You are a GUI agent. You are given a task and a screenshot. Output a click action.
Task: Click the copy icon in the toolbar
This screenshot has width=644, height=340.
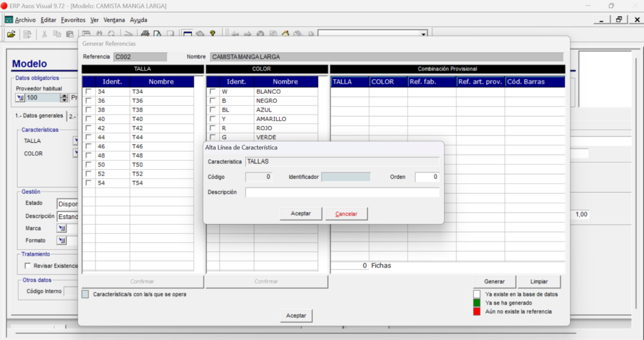[x=57, y=34]
